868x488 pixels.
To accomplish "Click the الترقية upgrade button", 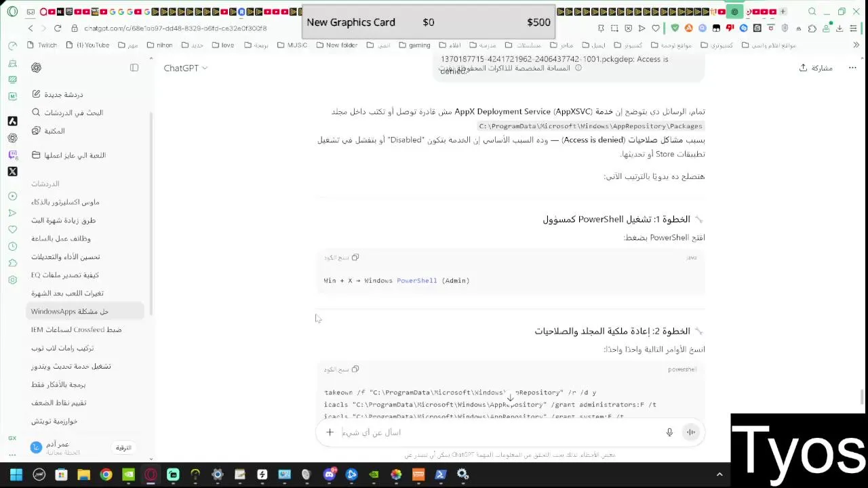I will point(123,448).
